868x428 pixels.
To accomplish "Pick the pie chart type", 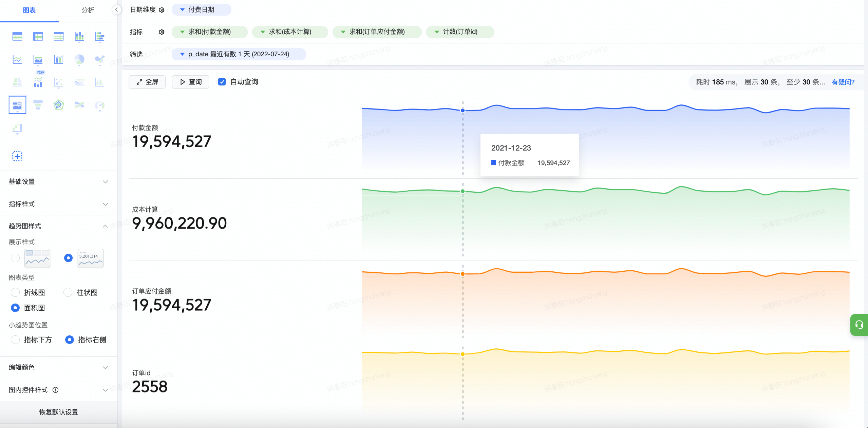I will [x=79, y=60].
